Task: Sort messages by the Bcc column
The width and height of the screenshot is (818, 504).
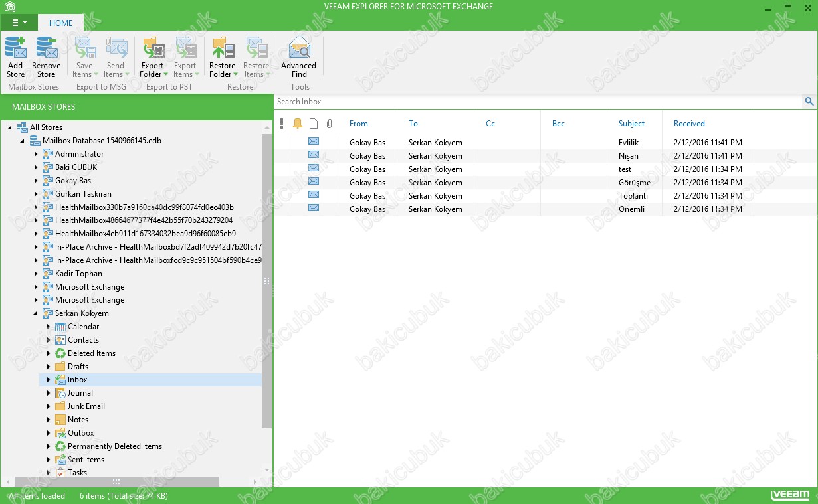Action: tap(558, 124)
